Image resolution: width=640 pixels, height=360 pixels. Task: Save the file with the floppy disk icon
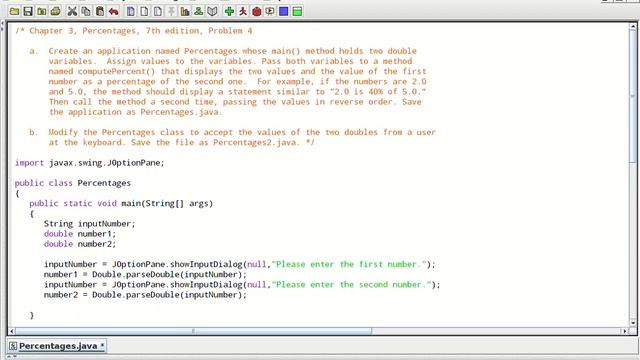(28, 11)
